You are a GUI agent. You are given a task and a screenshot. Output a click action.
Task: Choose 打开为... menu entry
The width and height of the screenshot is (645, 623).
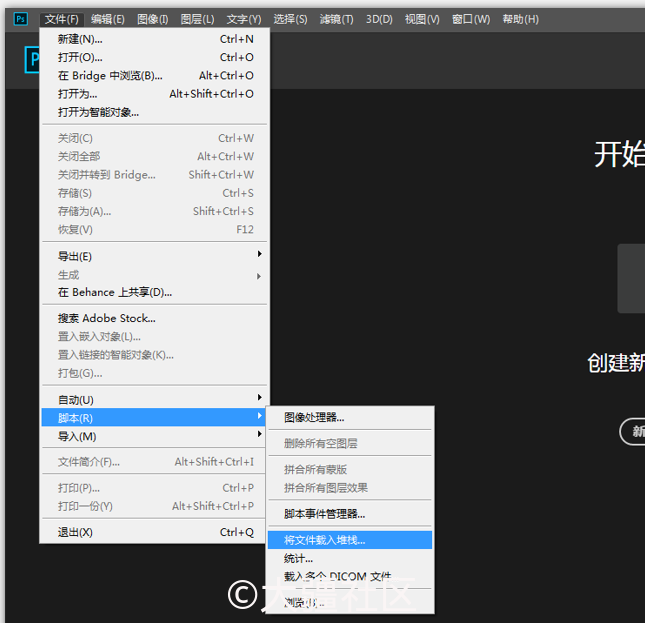point(155,94)
